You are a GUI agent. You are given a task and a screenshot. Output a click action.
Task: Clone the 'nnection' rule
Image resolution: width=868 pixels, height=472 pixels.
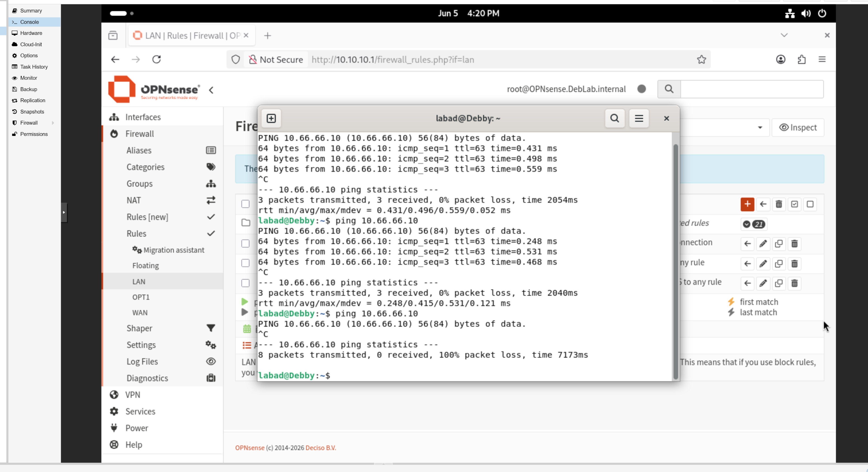point(779,244)
